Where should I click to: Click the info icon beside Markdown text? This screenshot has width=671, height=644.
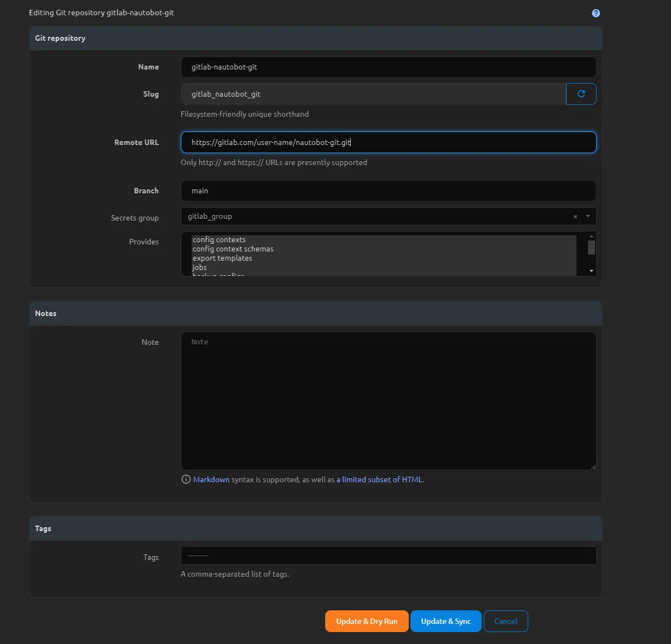click(x=186, y=479)
